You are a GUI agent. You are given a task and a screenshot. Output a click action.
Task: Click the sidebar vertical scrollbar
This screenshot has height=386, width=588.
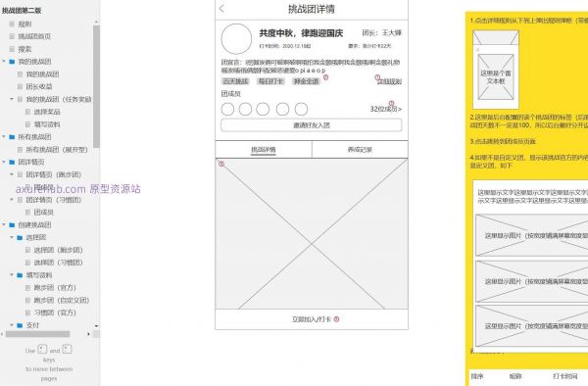[96, 86]
